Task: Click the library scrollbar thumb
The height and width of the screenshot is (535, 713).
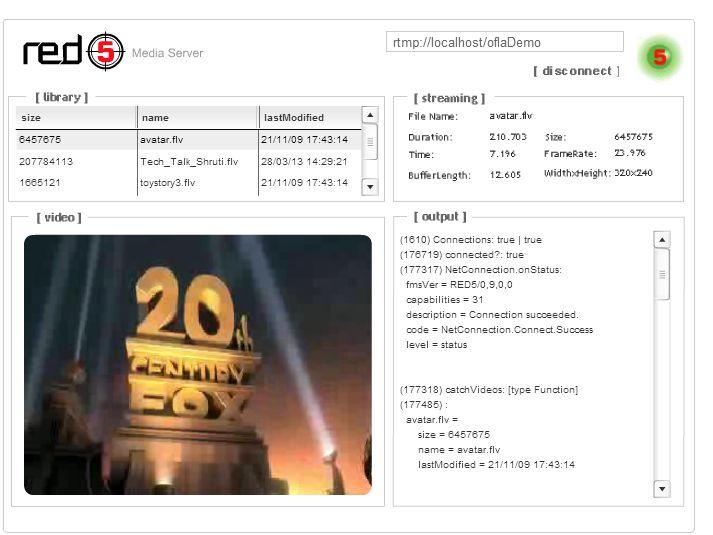Action: (370, 142)
